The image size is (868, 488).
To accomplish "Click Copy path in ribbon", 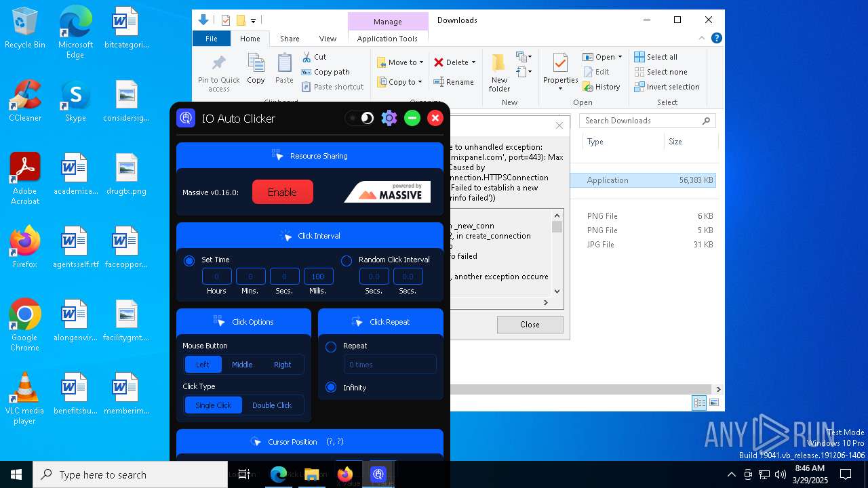I will [325, 72].
